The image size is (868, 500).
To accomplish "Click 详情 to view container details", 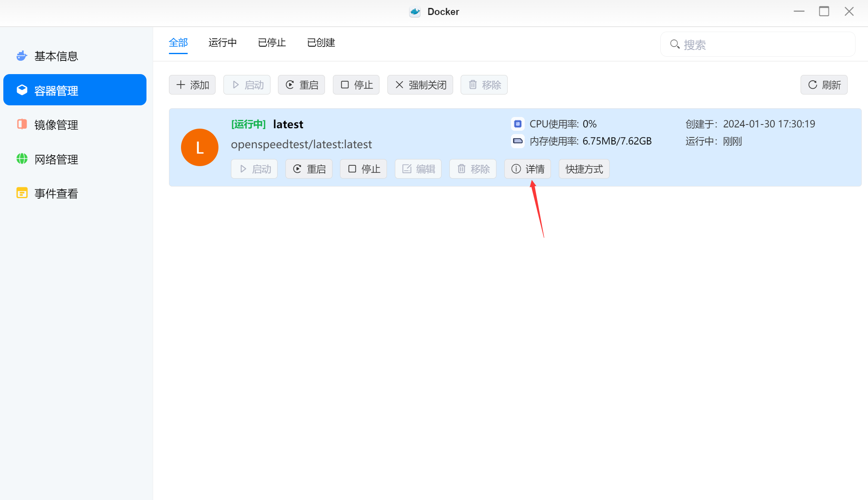I will point(527,169).
